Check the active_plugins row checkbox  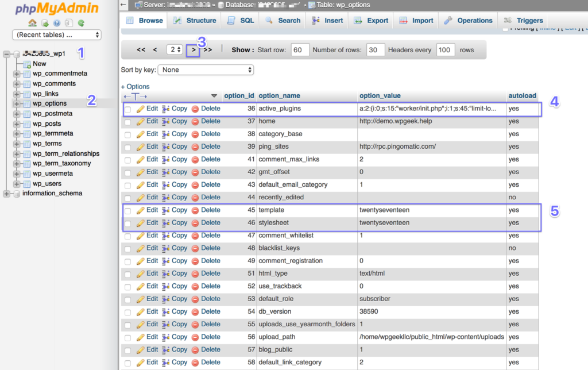128,110
